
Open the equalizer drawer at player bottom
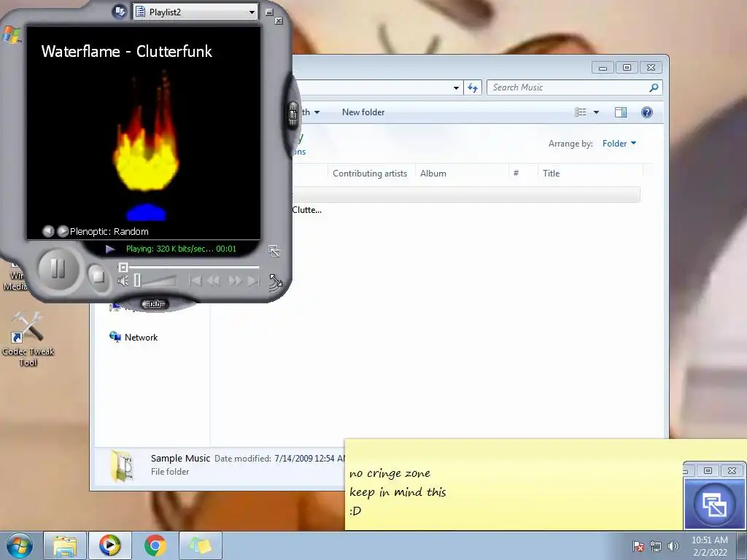pyautogui.click(x=155, y=304)
